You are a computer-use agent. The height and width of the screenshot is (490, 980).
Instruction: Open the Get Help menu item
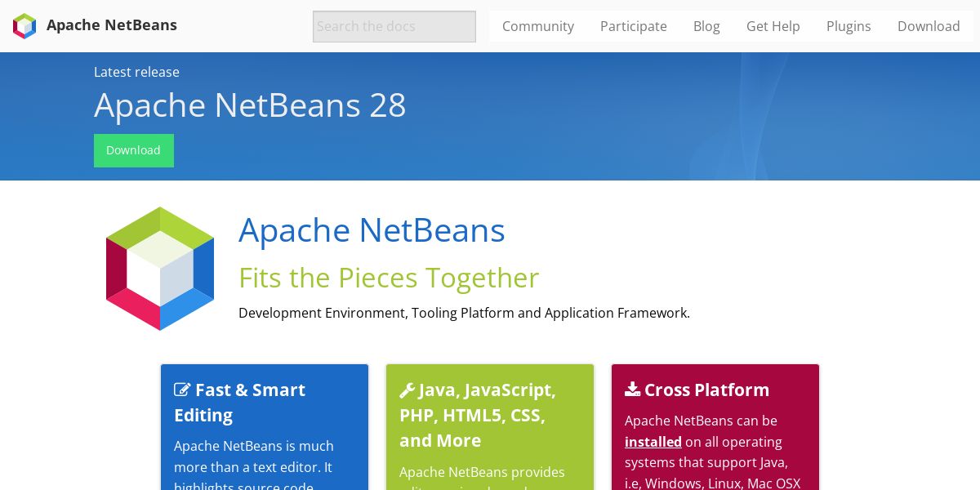[773, 26]
